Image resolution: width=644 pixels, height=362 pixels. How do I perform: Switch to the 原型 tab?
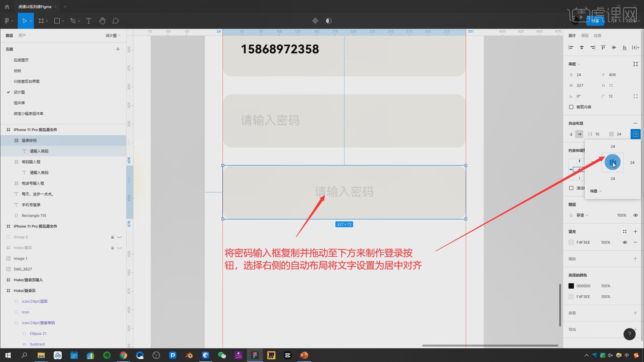(x=585, y=36)
